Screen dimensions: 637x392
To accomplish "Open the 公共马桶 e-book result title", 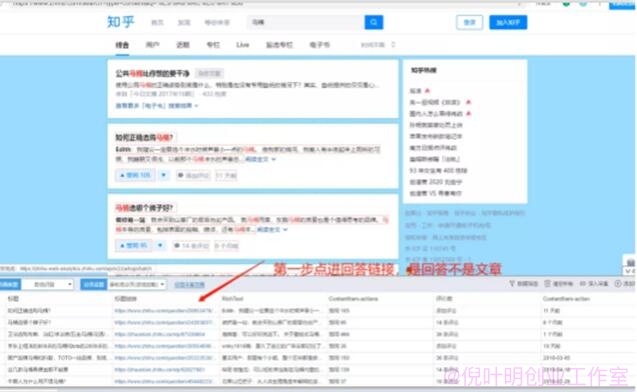I will coord(153,74).
